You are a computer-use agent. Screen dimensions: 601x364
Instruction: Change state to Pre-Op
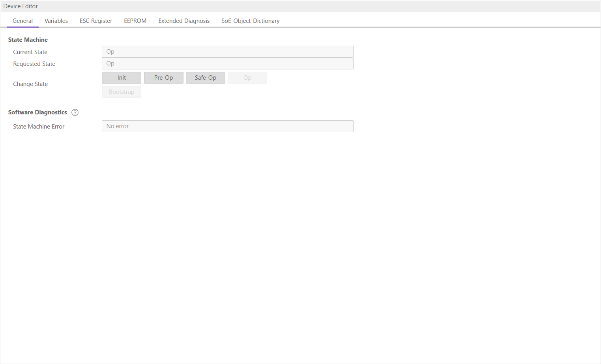pos(163,78)
